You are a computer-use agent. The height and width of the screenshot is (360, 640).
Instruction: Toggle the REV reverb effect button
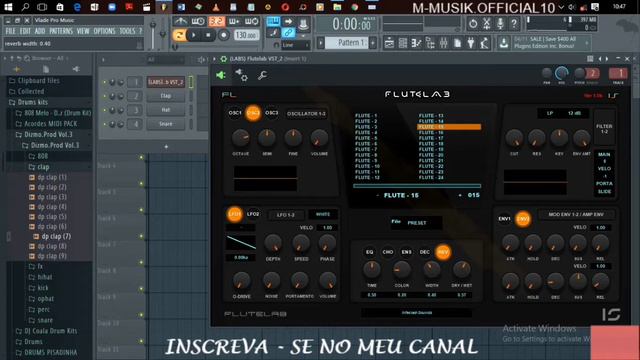pos(443,252)
